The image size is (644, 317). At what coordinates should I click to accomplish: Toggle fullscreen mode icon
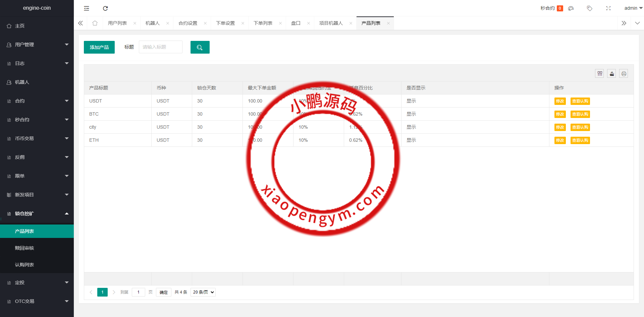pos(608,8)
